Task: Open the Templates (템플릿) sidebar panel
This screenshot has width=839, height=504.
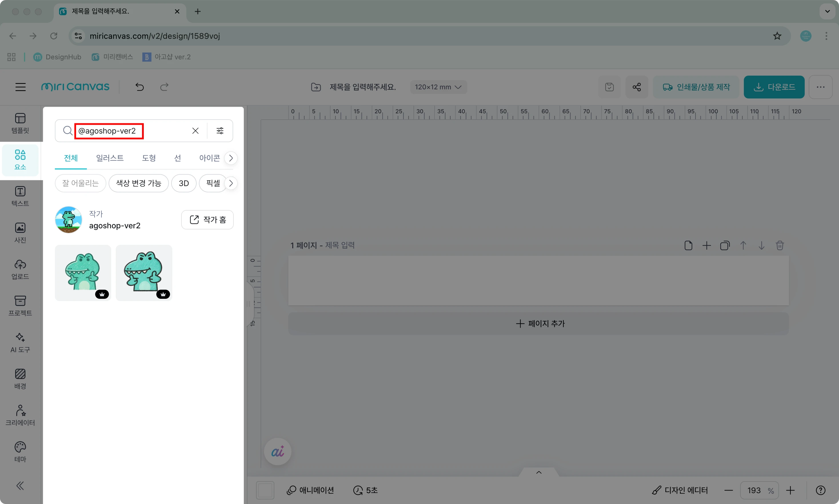Action: tap(20, 123)
